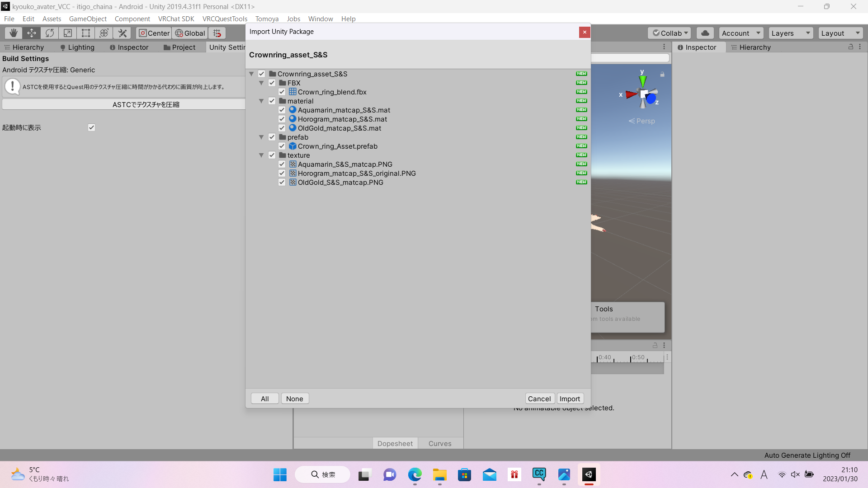Collapse the material folder
The image size is (868, 488).
click(x=261, y=101)
